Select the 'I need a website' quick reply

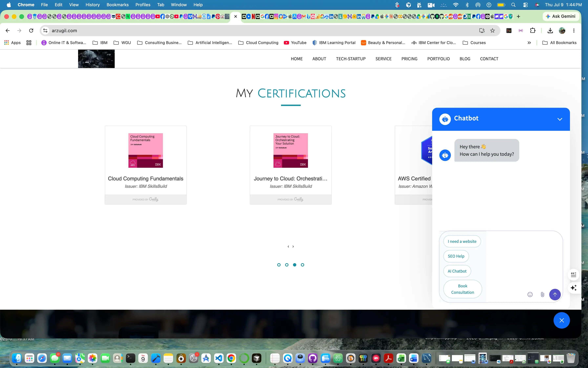462,241
